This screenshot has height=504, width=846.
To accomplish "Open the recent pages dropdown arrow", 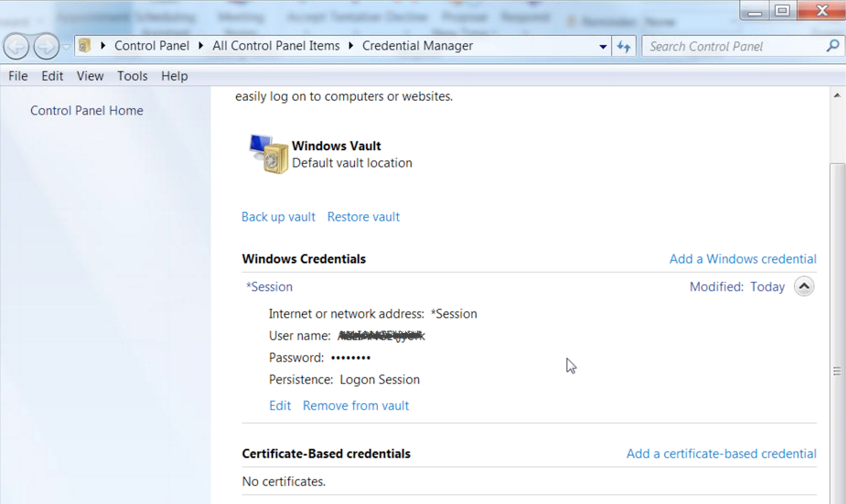I will click(x=67, y=47).
